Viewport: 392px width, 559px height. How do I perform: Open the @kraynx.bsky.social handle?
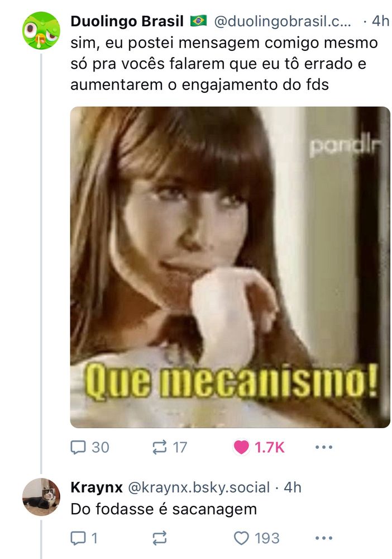tap(199, 487)
